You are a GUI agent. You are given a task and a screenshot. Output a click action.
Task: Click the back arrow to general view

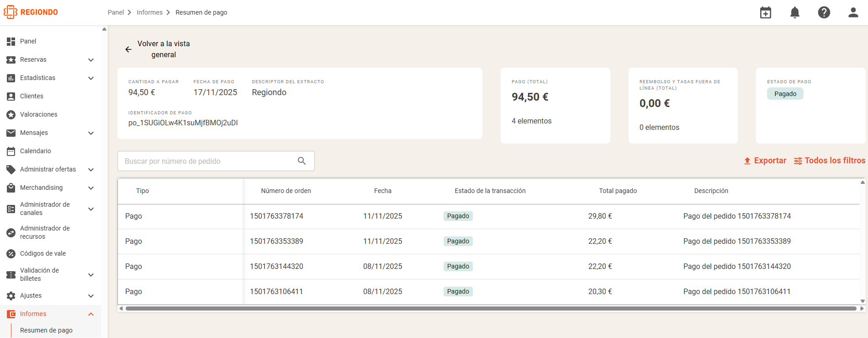coord(128,49)
